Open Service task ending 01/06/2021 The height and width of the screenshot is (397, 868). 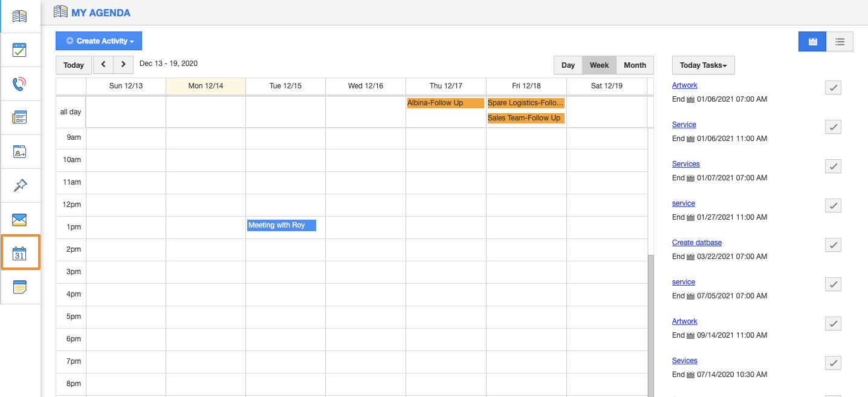[x=684, y=125]
